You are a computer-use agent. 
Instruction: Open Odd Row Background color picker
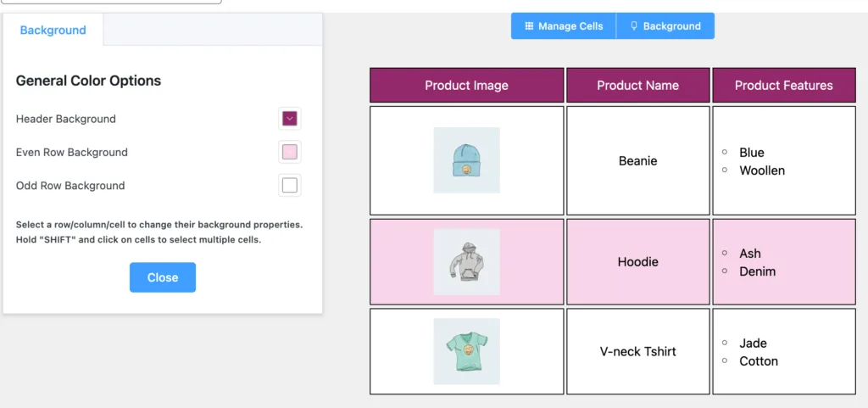(290, 186)
